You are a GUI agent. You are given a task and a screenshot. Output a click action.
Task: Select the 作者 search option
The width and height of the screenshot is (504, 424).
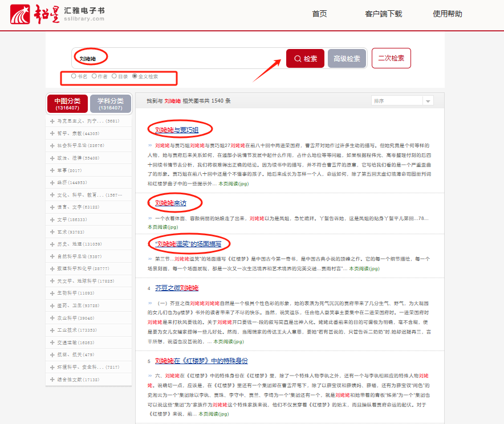94,76
